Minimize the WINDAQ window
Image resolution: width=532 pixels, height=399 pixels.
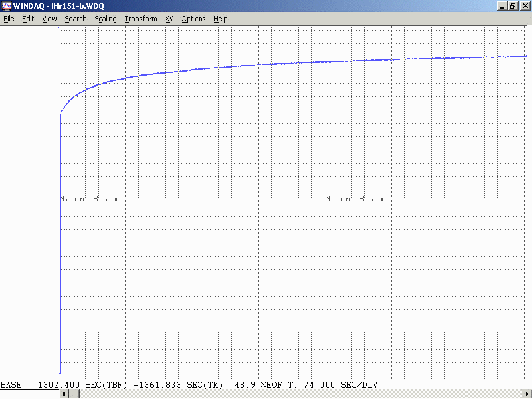(x=501, y=5)
